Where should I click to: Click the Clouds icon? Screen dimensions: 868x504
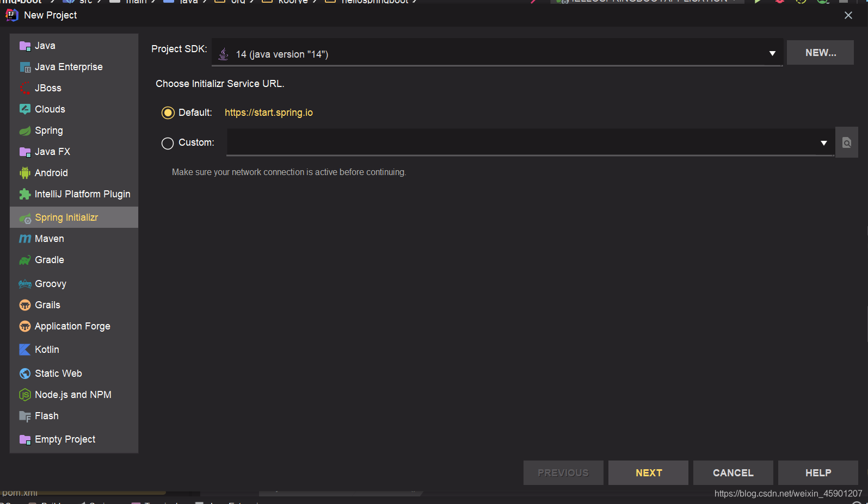[25, 109]
